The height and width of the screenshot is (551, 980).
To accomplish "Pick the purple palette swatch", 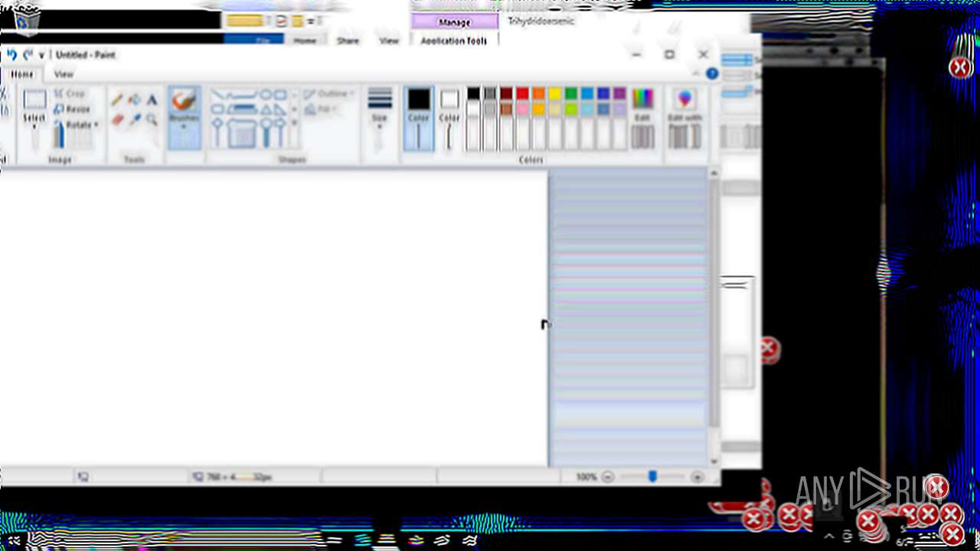I will click(x=619, y=93).
